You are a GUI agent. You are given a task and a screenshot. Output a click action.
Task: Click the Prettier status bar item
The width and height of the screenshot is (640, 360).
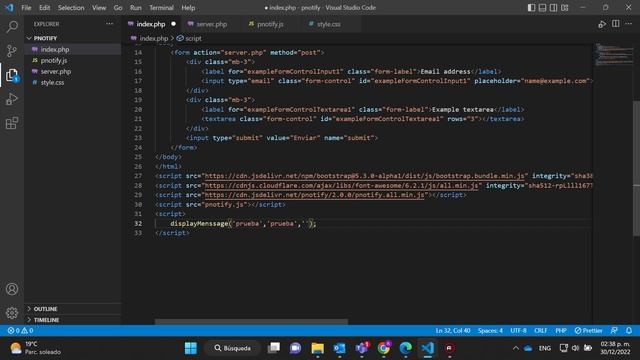coord(588,331)
